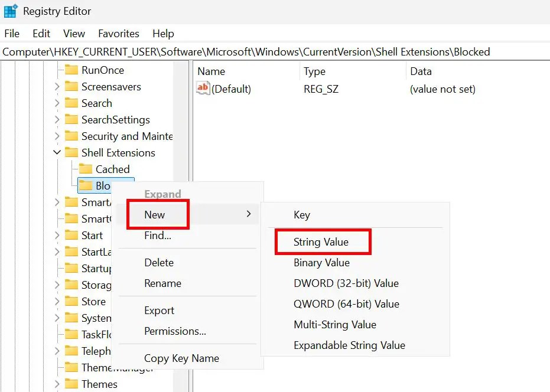The width and height of the screenshot is (550, 392).
Task: Select the RunOnce folder icon
Action: click(71, 70)
